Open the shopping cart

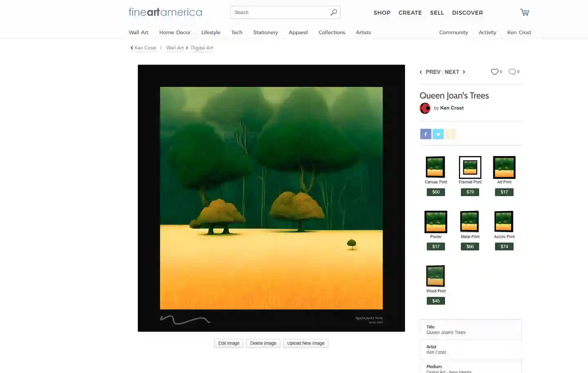525,12
